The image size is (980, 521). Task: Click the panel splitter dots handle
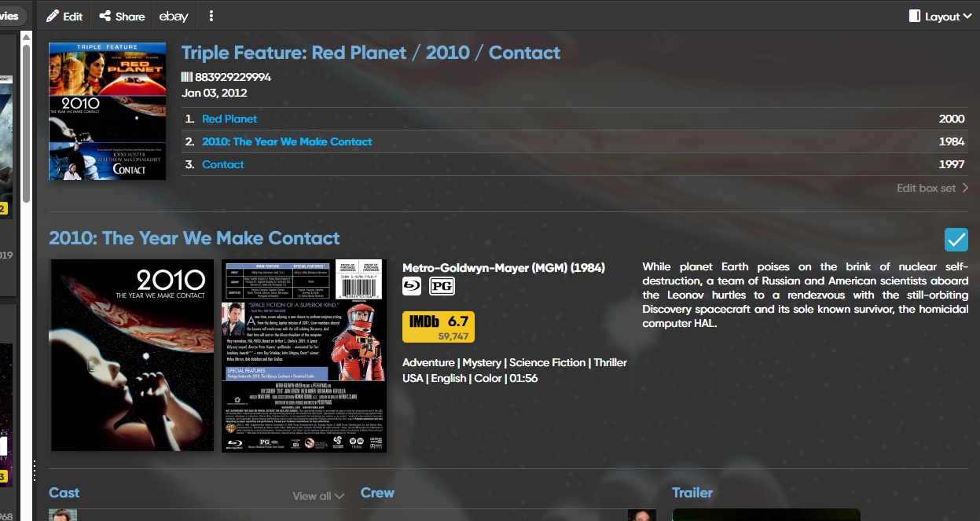pyautogui.click(x=34, y=471)
